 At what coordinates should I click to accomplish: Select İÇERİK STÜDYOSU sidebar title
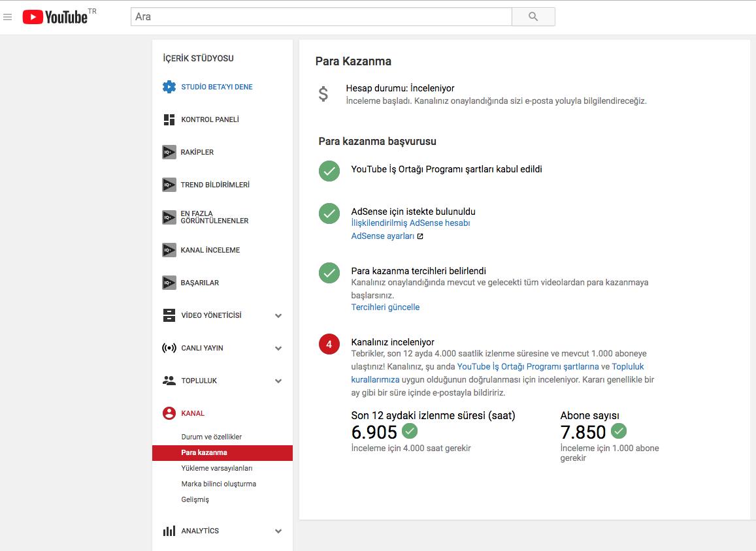pos(198,58)
